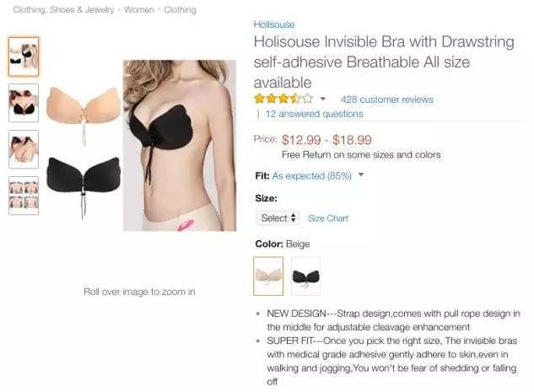Go to the last Clothing breadcrumb
Screen dimensions: 534x392
pos(180,9)
